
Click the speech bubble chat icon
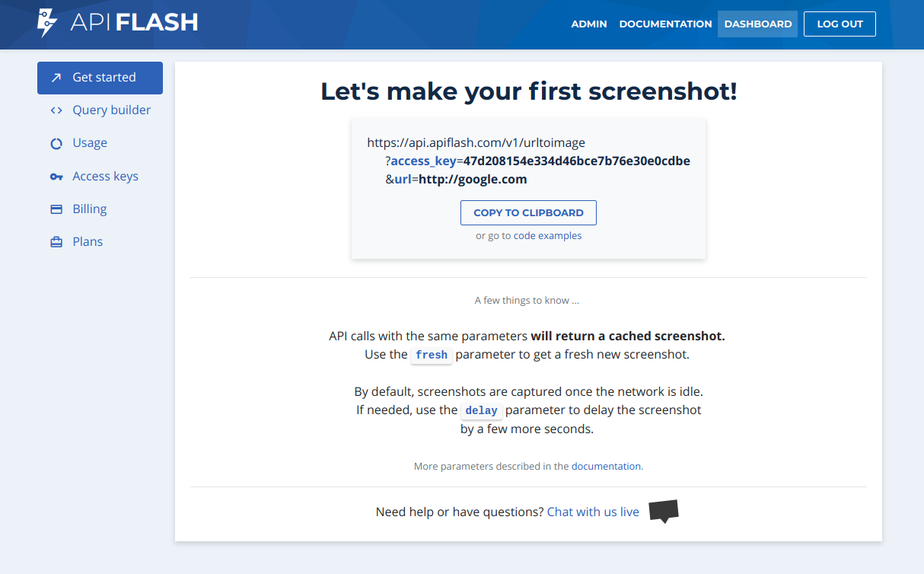[x=664, y=511]
